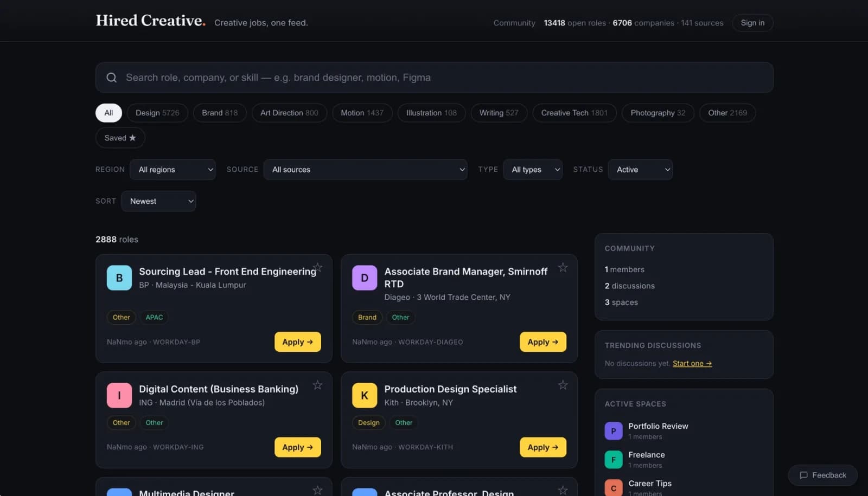Click the Kith company logo avatar
This screenshot has height=496, width=868.
(x=365, y=395)
